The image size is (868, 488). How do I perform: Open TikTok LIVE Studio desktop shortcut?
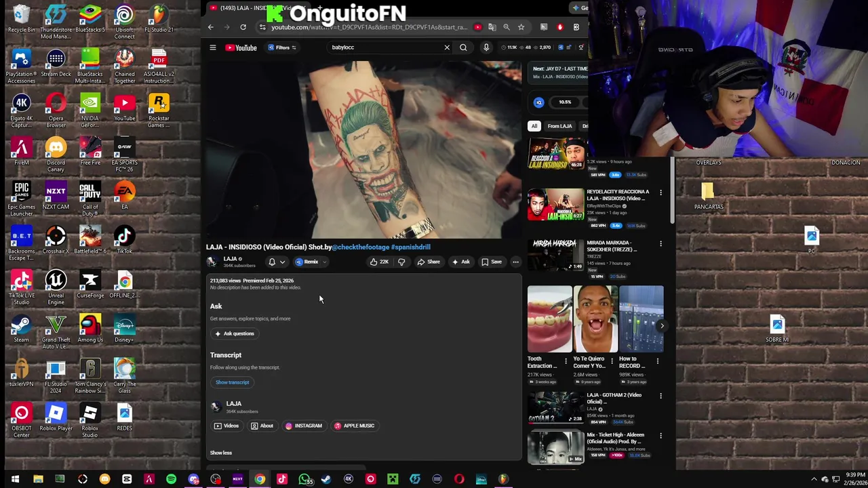pos(21,288)
